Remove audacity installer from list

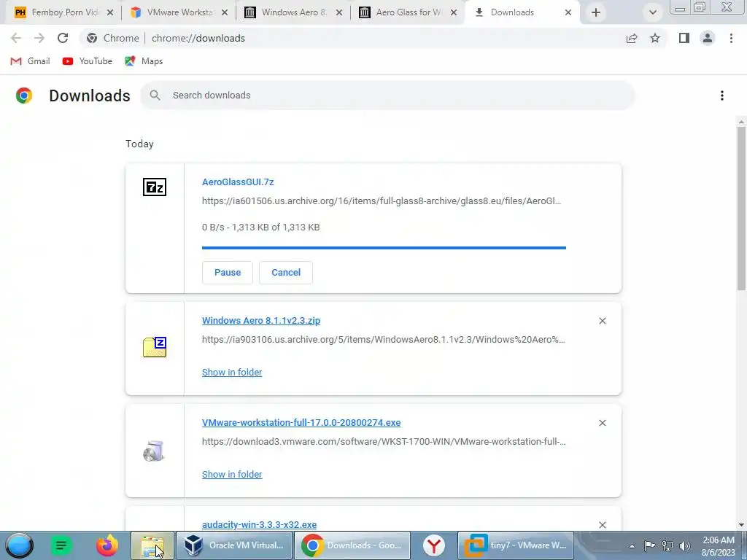point(602,525)
